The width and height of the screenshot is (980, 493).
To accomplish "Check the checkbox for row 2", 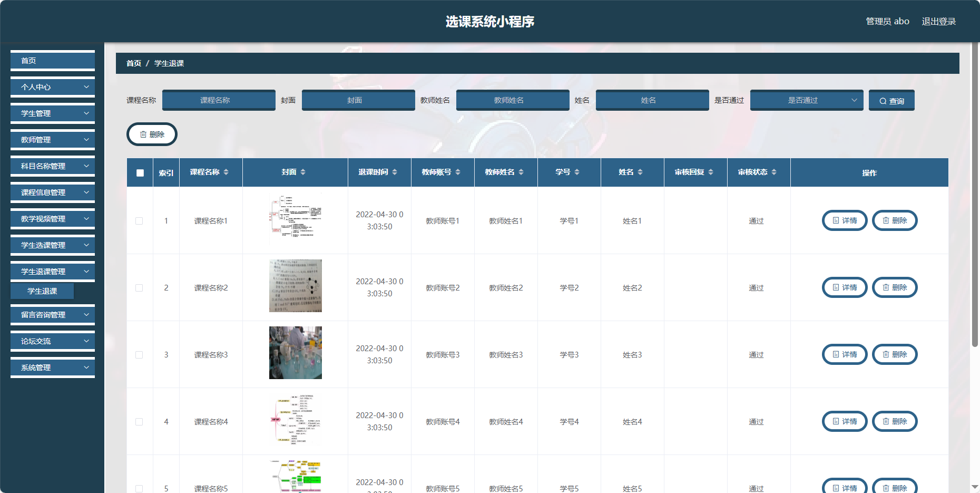I will [139, 288].
